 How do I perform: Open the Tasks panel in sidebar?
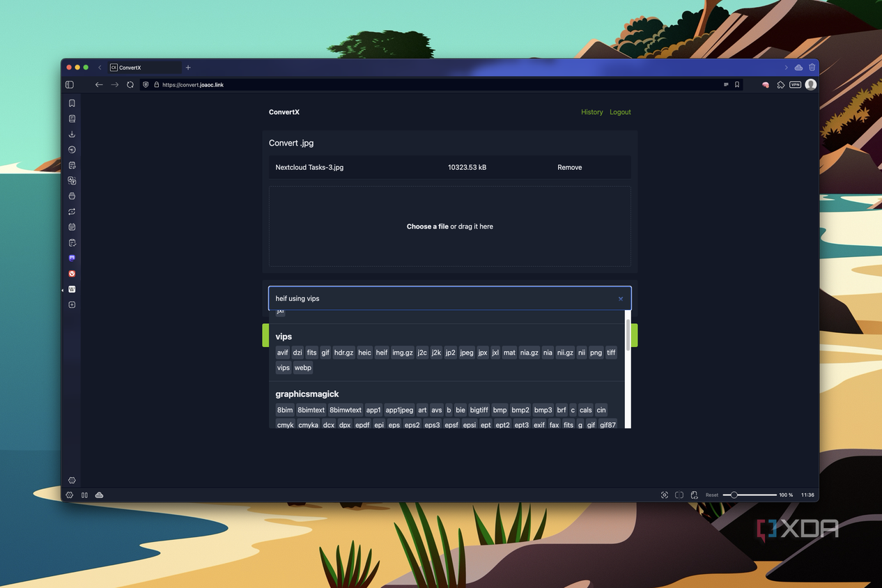[x=72, y=242]
